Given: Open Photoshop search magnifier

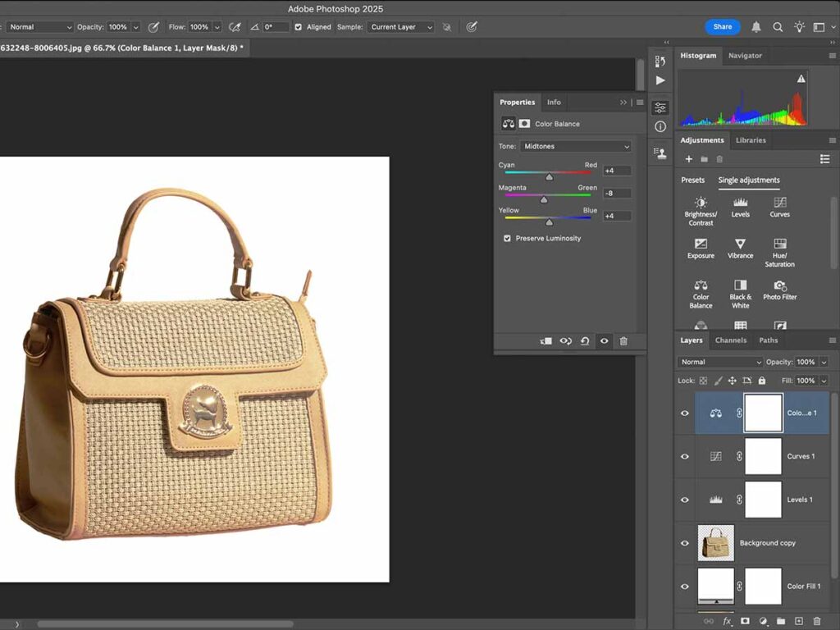Looking at the screenshot, I should (778, 27).
